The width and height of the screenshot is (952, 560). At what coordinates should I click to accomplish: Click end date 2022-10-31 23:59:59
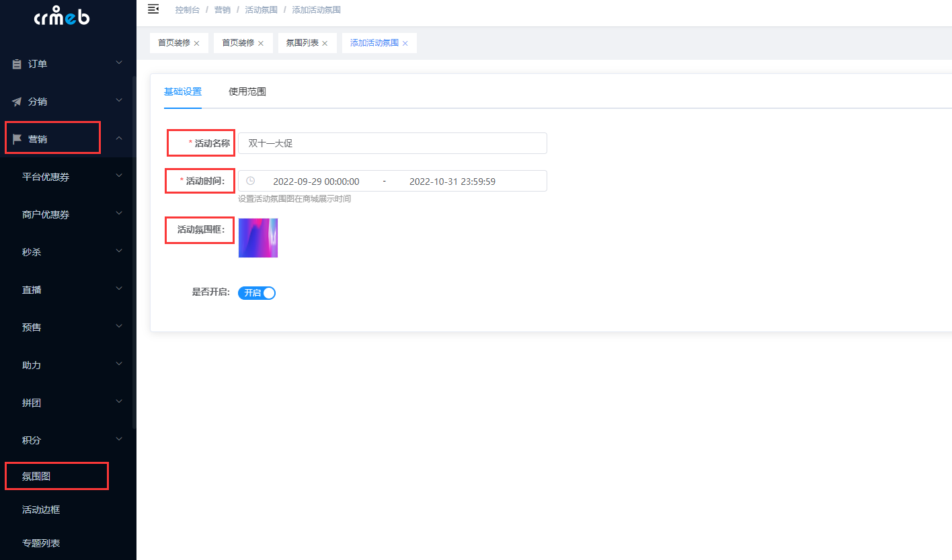[x=452, y=182]
